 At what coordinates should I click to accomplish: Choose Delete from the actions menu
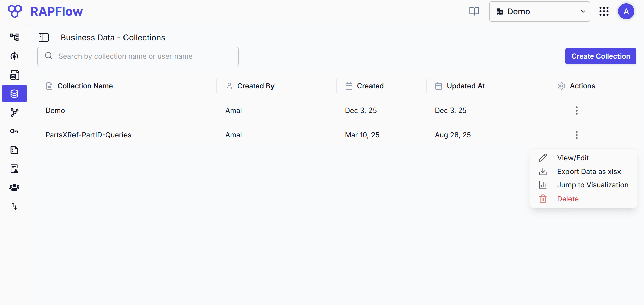tap(567, 199)
